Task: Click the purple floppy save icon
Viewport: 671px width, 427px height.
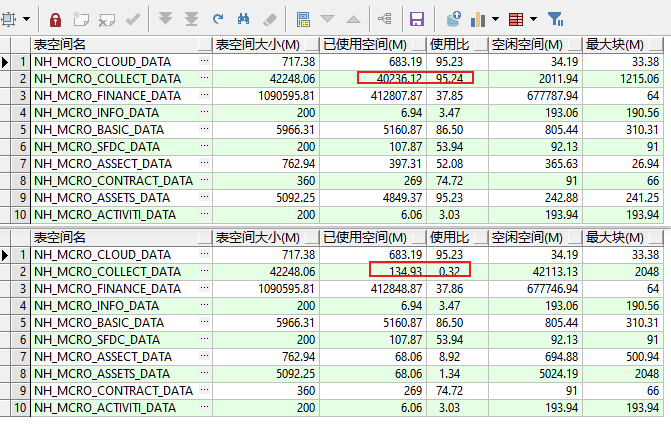Action: pos(417,19)
